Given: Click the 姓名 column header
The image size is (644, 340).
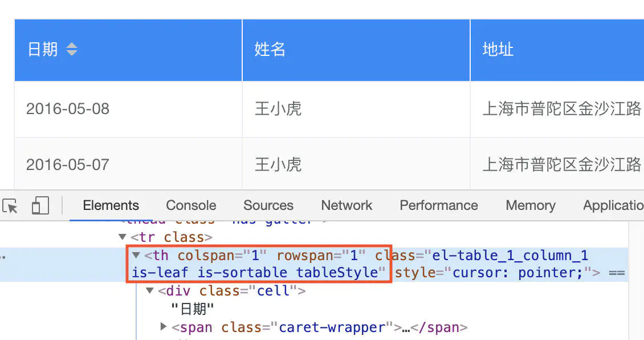Looking at the screenshot, I should pos(270,50).
